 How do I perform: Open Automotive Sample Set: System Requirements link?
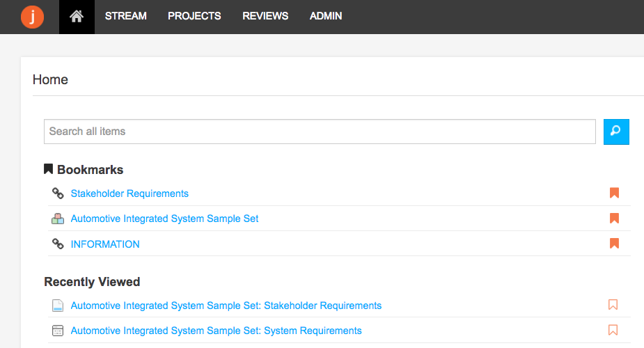coord(216,331)
